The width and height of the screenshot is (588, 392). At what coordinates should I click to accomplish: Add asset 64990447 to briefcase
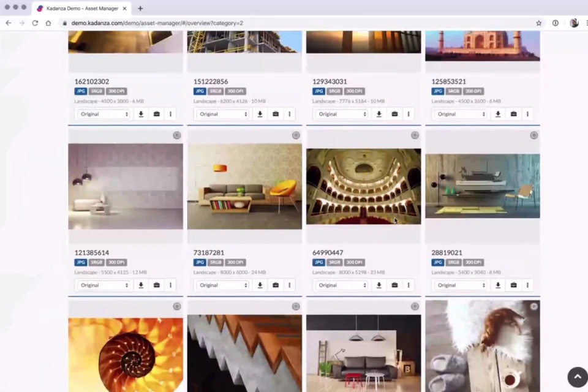(394, 285)
